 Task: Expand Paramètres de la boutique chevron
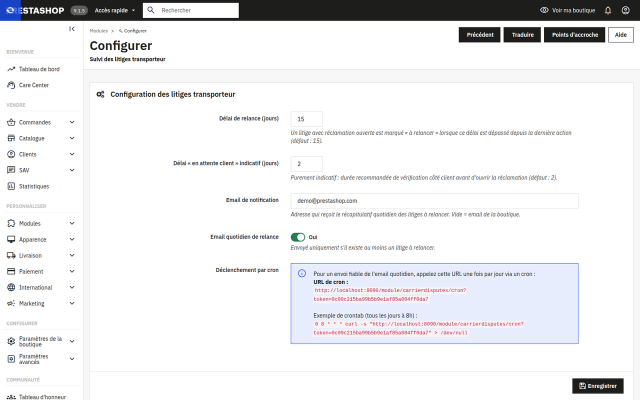pos(72,341)
